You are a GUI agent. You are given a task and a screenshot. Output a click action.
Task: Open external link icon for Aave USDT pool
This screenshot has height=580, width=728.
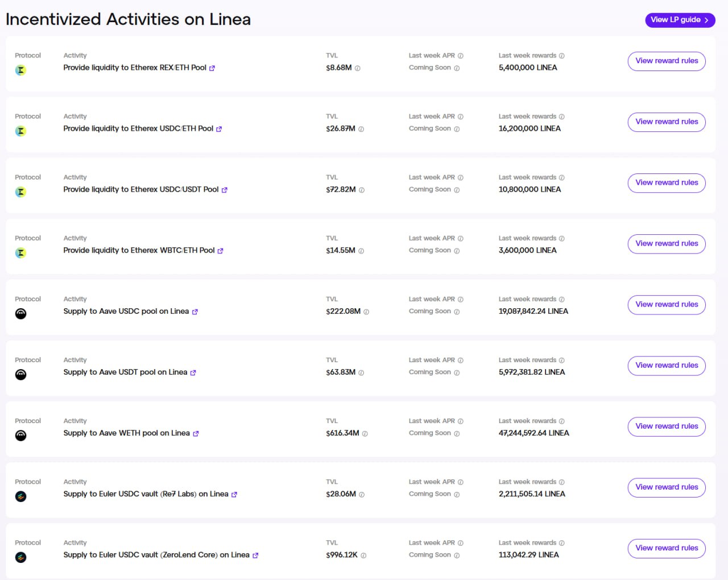pos(193,372)
